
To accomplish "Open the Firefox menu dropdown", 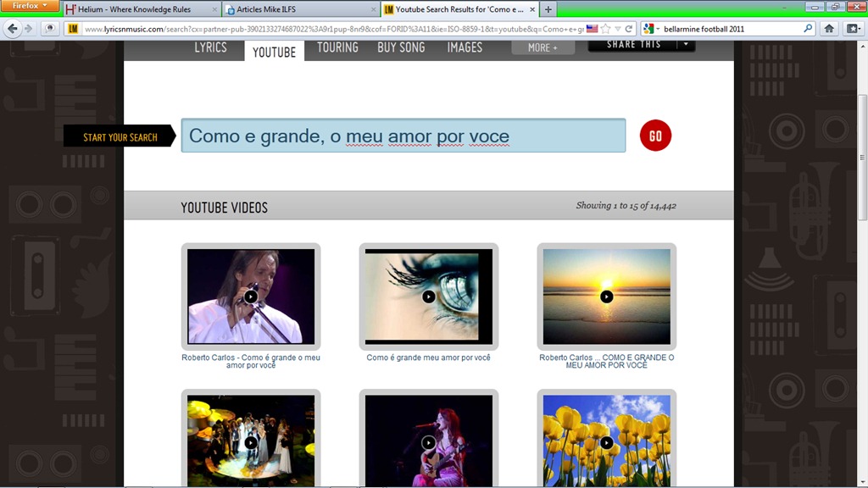I will point(30,6).
